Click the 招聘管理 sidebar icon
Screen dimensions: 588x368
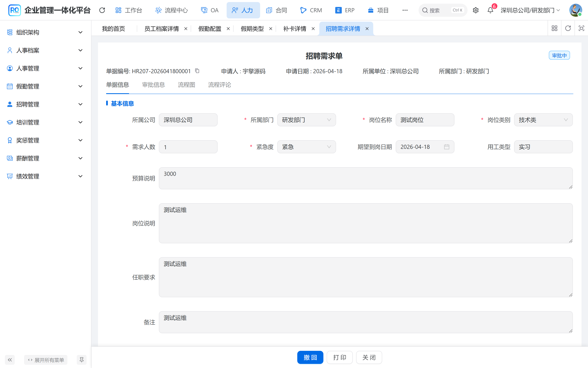point(10,104)
